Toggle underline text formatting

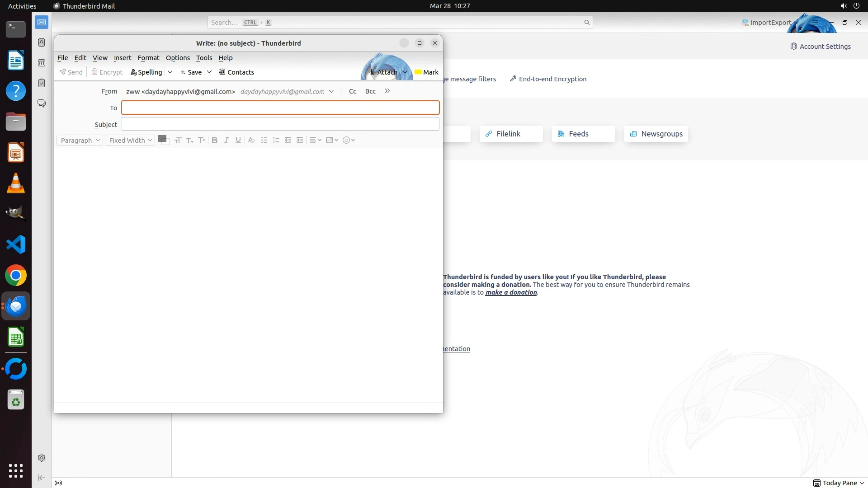[x=238, y=140]
